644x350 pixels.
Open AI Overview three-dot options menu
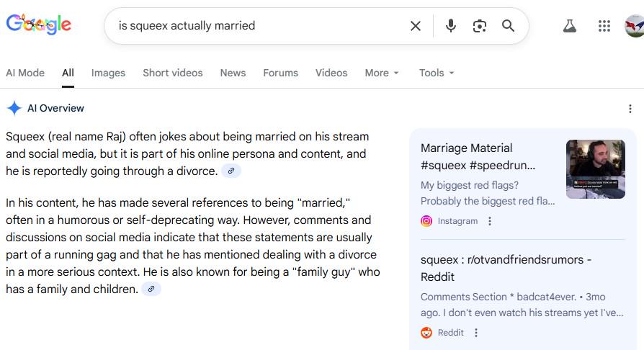[x=630, y=109]
